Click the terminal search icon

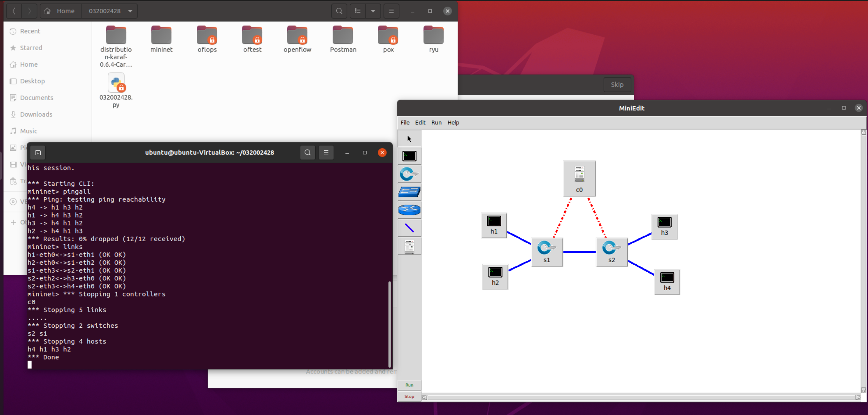(x=308, y=152)
